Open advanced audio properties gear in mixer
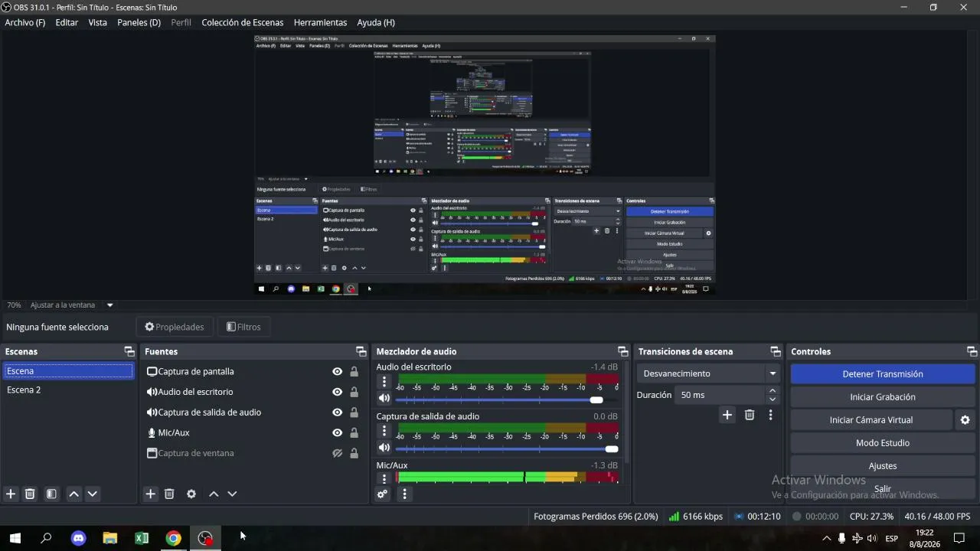The width and height of the screenshot is (980, 551). pos(382,494)
